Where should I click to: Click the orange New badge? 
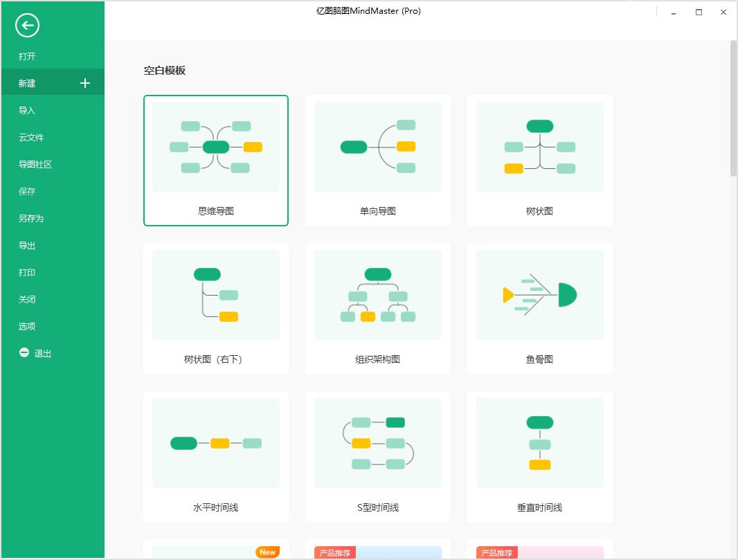point(268,552)
